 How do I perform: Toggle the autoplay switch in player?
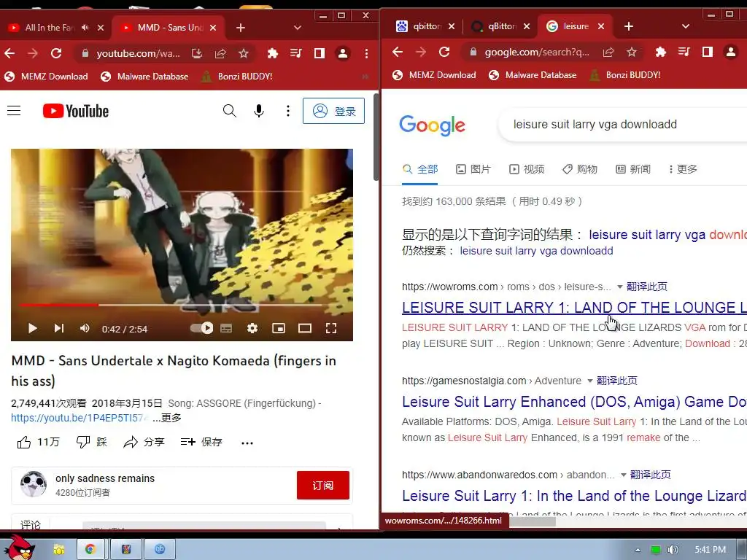201,328
